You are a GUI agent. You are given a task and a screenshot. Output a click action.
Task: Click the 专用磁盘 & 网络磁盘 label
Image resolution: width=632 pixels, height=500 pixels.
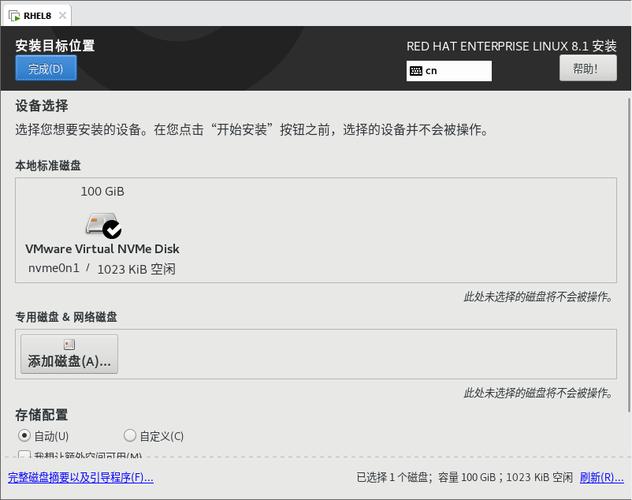click(x=66, y=317)
